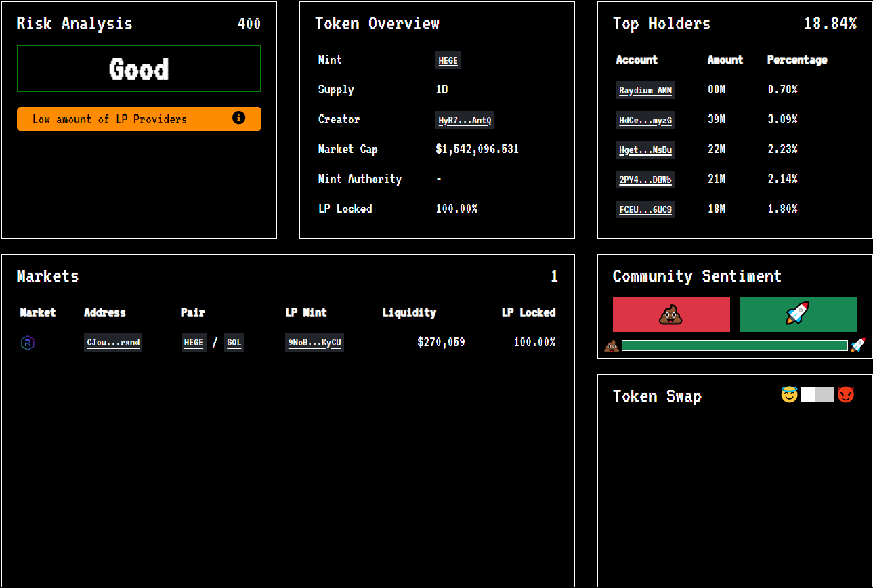Open creator address HyR7...AntQ
The image size is (873, 588).
[465, 121]
